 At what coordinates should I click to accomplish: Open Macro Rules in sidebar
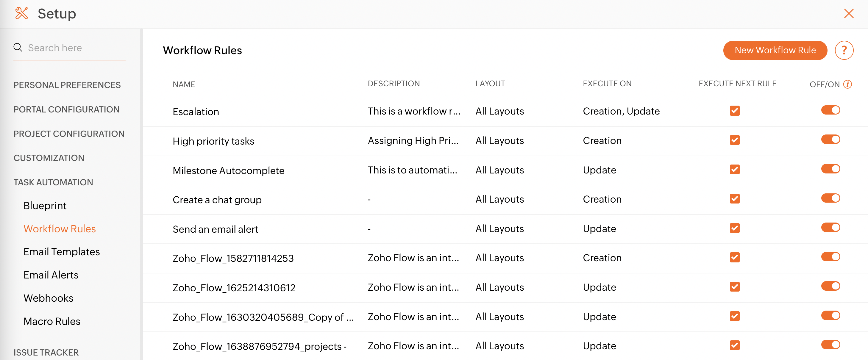52,321
